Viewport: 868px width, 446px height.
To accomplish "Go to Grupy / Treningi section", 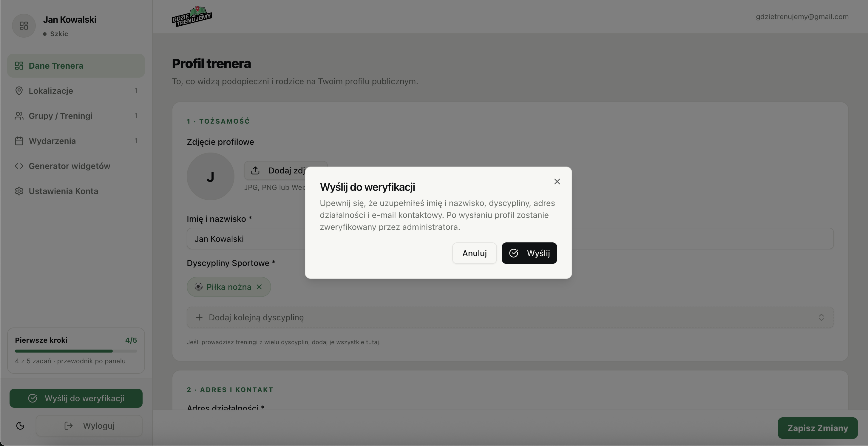I will click(x=76, y=116).
